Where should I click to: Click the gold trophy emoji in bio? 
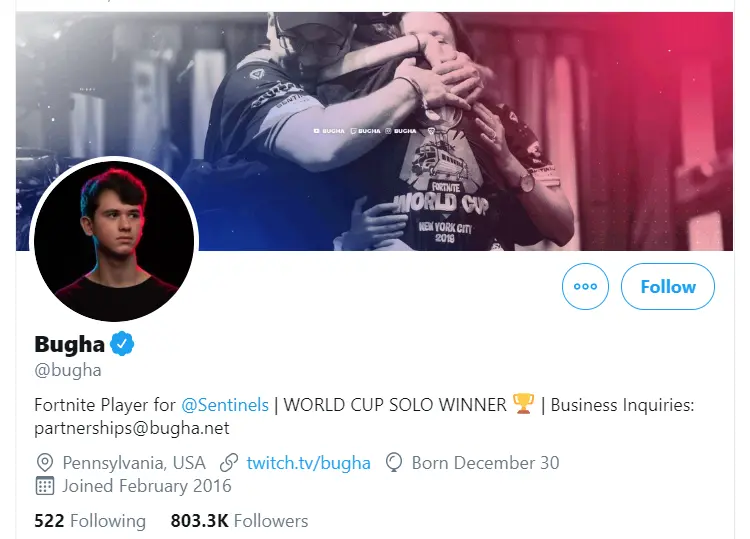click(523, 405)
